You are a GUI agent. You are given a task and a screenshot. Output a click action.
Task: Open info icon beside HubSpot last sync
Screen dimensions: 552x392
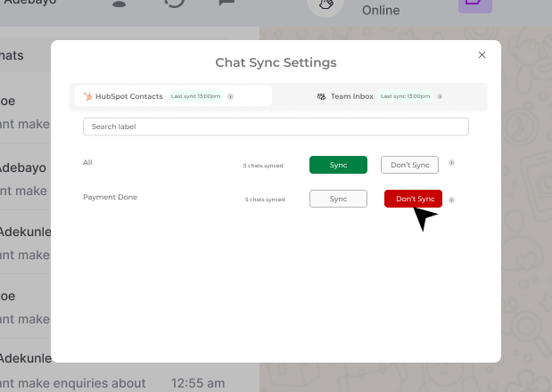231,96
